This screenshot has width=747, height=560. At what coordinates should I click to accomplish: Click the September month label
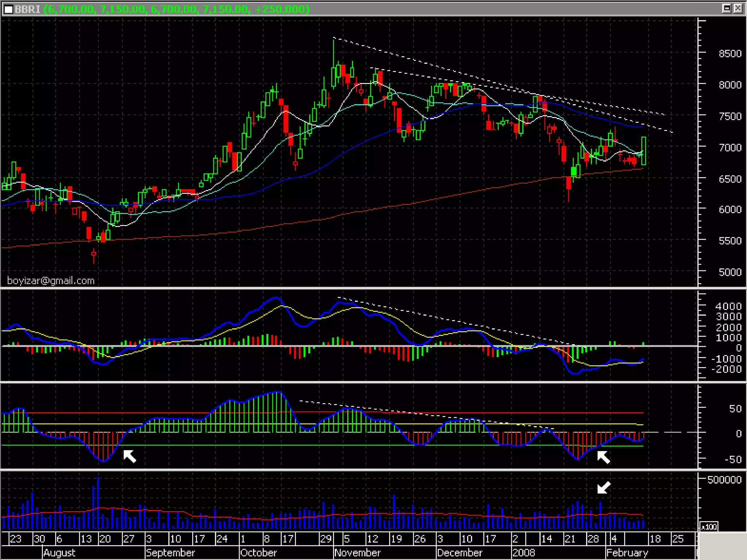click(170, 553)
